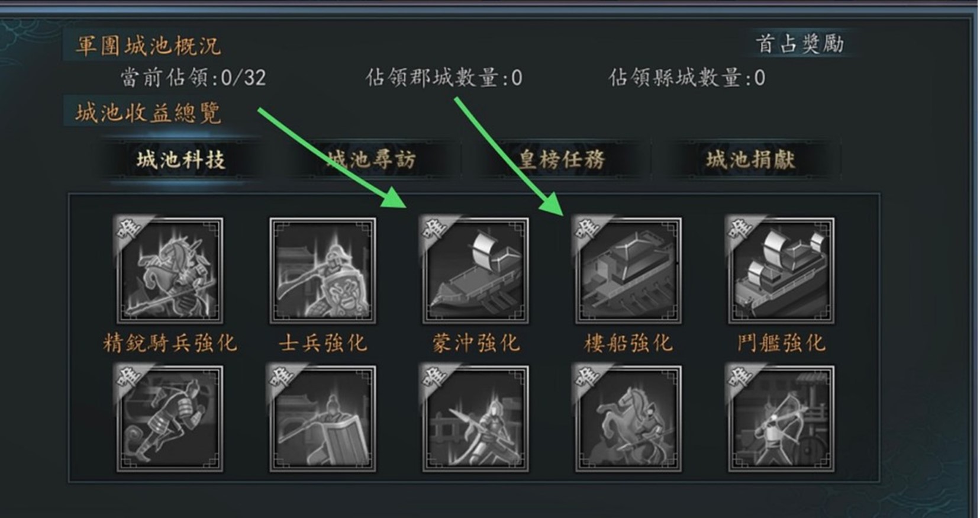Click the 蒙沖強化 label text
This screenshot has width=980, height=518.
point(476,343)
